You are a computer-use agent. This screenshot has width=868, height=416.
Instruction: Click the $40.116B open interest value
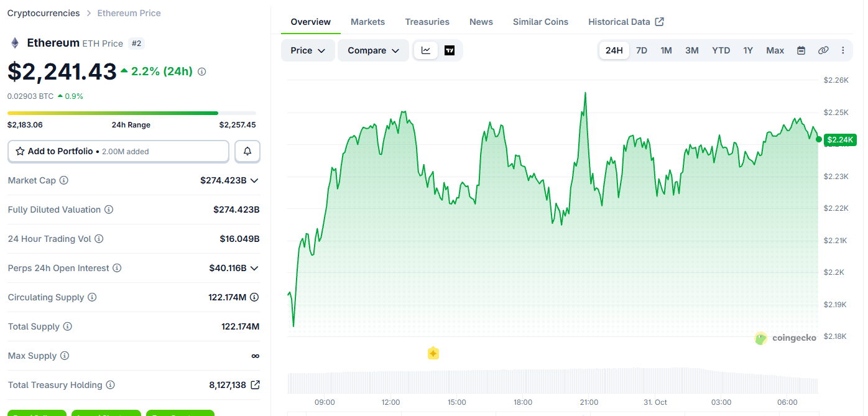pos(228,268)
